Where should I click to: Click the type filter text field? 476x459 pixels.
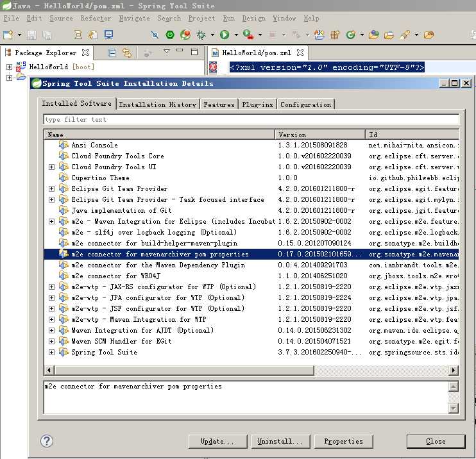[x=251, y=119]
